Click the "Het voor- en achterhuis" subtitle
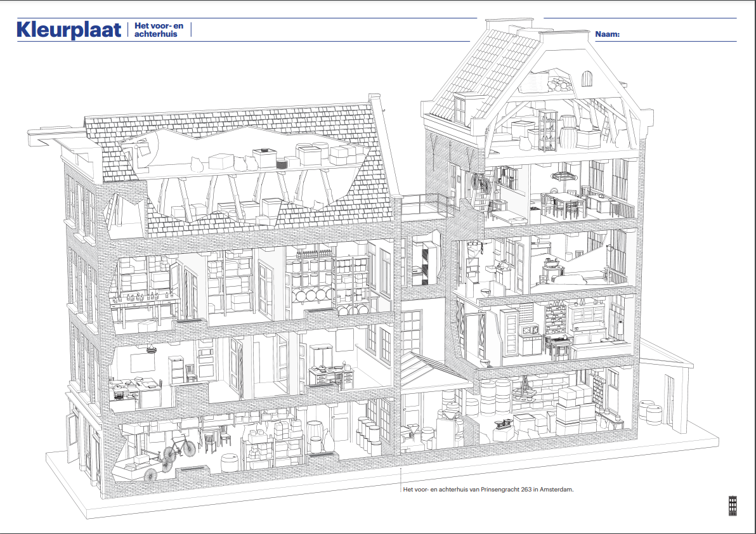 pyautogui.click(x=159, y=30)
